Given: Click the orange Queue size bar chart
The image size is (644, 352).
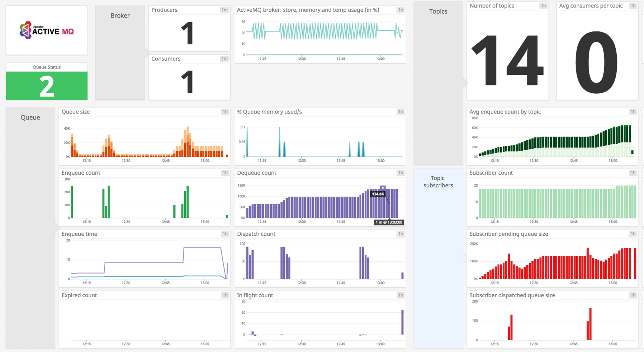Looking at the screenshot, I should pos(150,142).
